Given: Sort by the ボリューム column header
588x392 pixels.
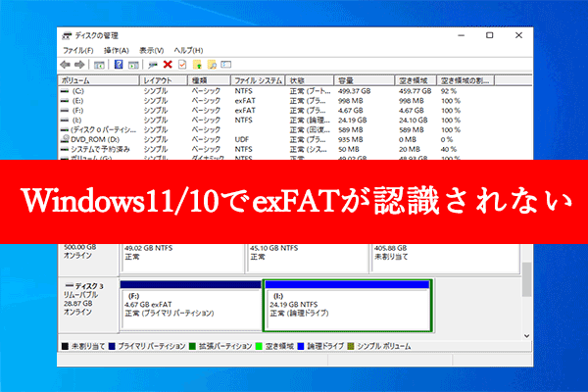Looking at the screenshot, I should [99, 80].
